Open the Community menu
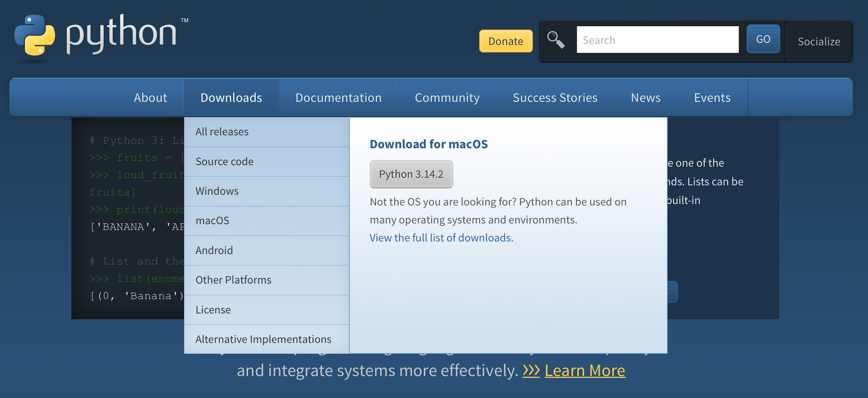The height and width of the screenshot is (398, 868). click(x=447, y=97)
